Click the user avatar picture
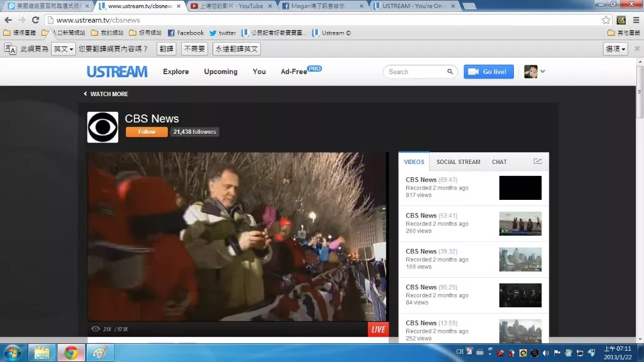644x362 pixels. tap(531, 72)
